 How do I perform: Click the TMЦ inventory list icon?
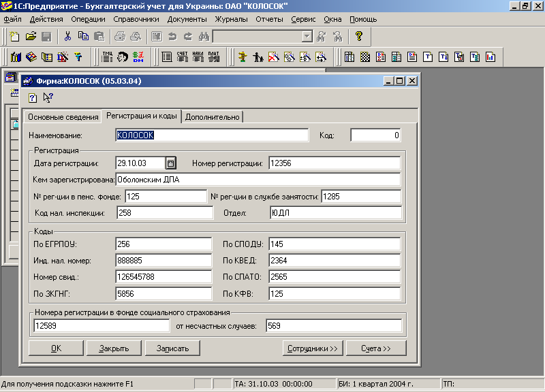tap(107, 56)
